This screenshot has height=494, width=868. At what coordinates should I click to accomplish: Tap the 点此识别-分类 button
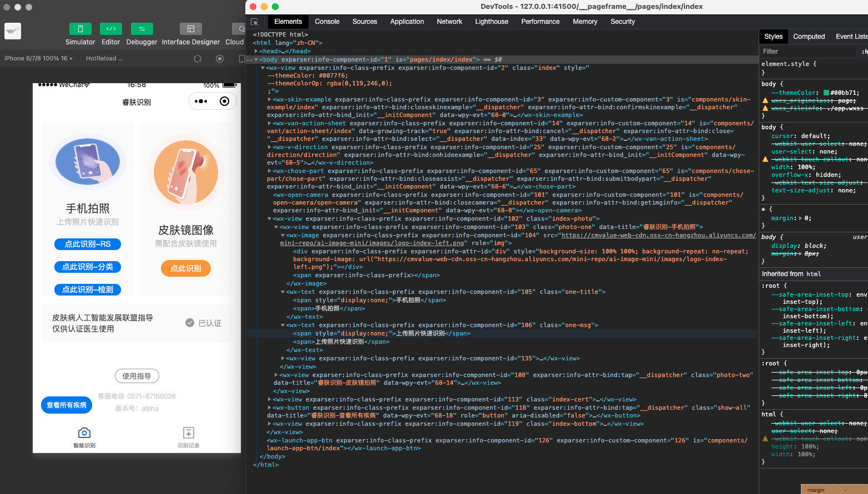point(88,267)
